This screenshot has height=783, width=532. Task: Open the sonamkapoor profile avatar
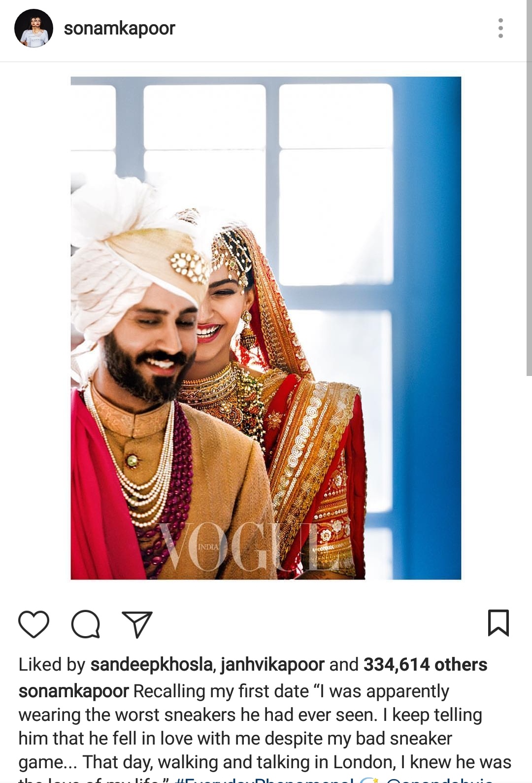pyautogui.click(x=33, y=28)
